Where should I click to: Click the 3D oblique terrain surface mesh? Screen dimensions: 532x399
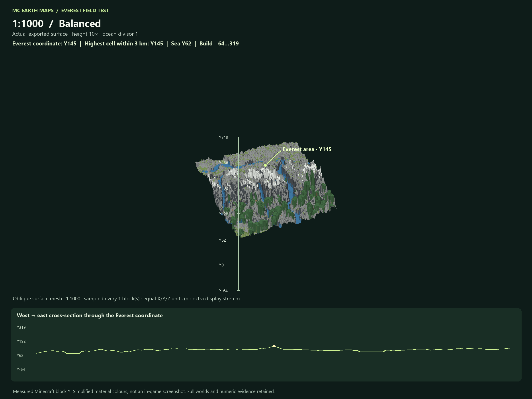266,190
